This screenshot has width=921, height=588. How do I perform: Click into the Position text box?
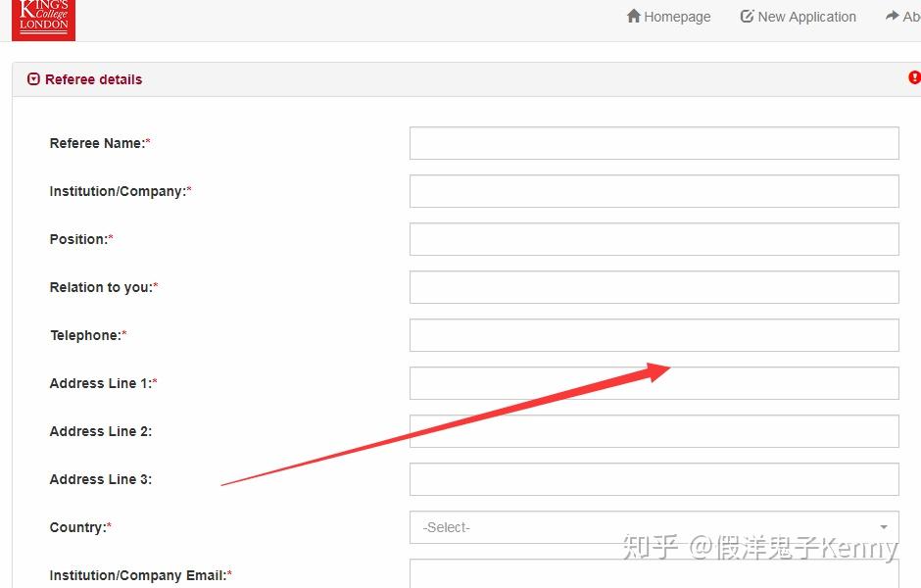point(654,239)
